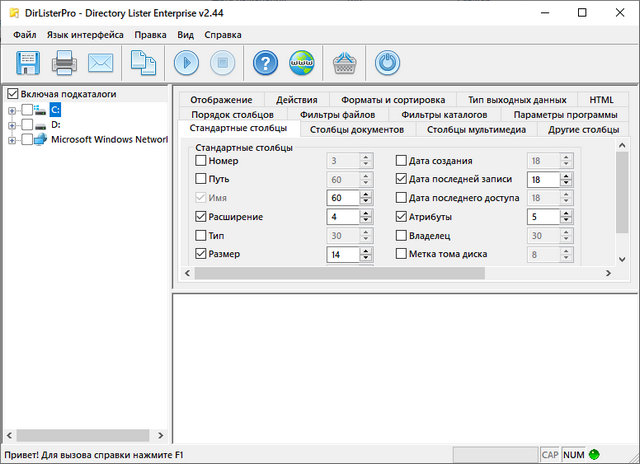Uncheck the Расширение column checkbox

tap(201, 217)
